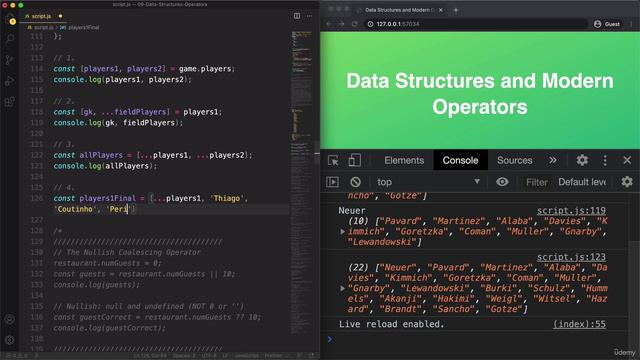Open the Manage gear in VS Code
Viewport: 640px width, 360px height.
tap(10, 340)
